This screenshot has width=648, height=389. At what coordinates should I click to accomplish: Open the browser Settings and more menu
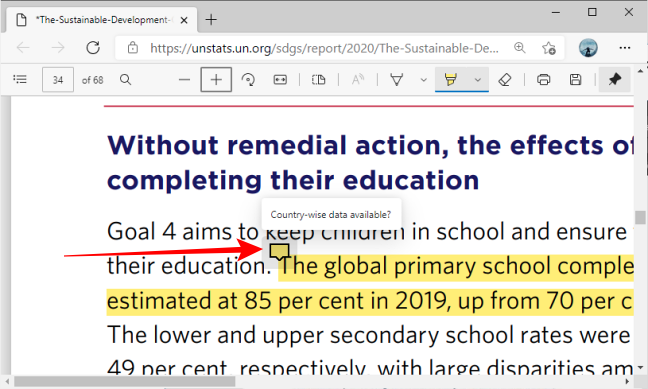[625, 48]
